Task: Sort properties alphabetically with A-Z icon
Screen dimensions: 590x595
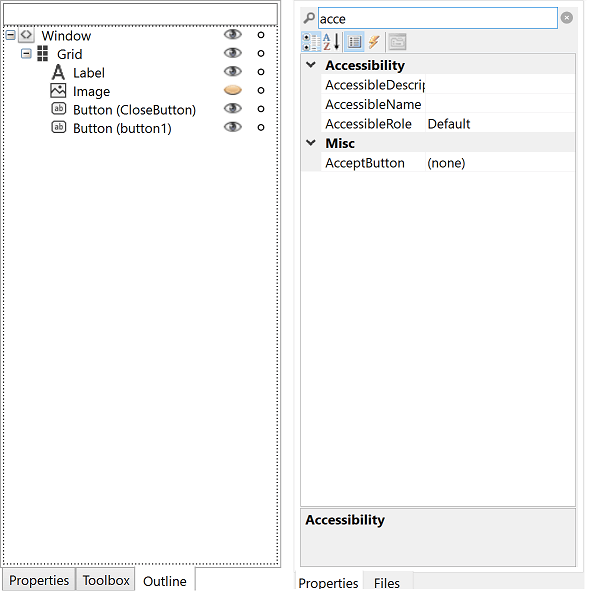Action: (x=331, y=42)
